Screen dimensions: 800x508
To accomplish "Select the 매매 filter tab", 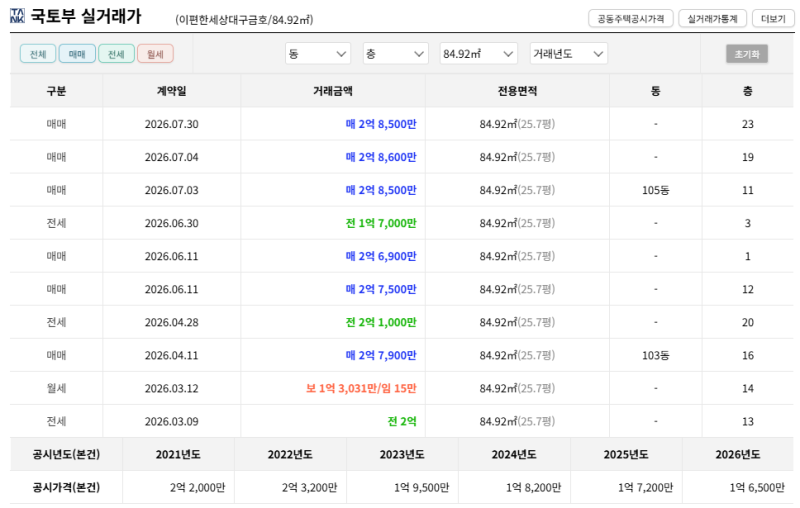I will click(x=77, y=54).
